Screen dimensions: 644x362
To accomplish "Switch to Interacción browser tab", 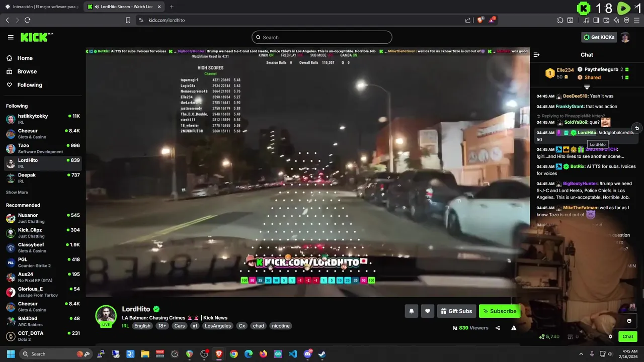I will point(42,7).
